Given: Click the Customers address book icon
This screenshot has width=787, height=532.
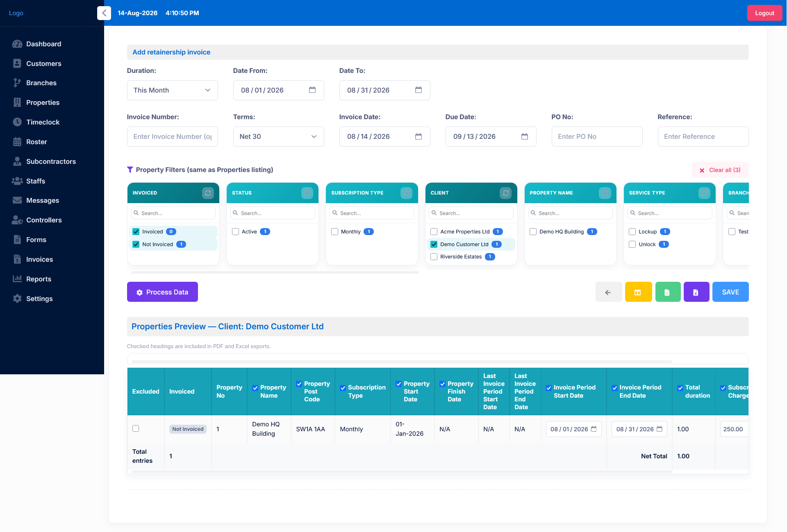Looking at the screenshot, I should [x=17, y=63].
